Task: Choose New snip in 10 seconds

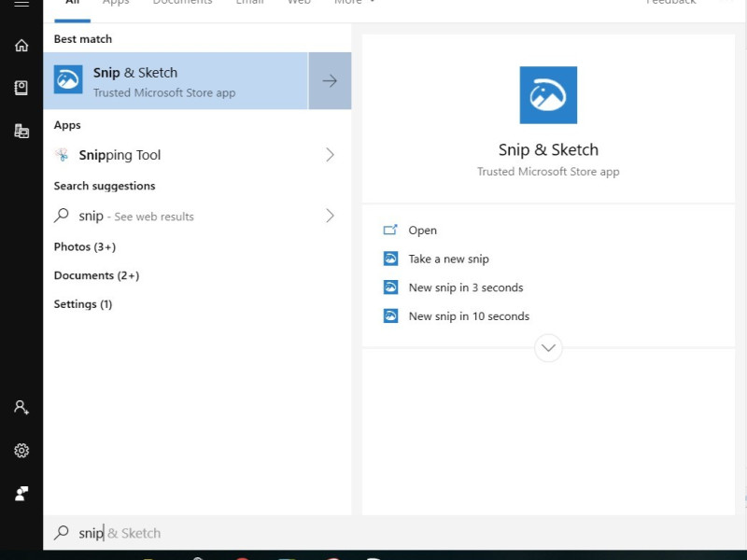Action: pyautogui.click(x=469, y=316)
